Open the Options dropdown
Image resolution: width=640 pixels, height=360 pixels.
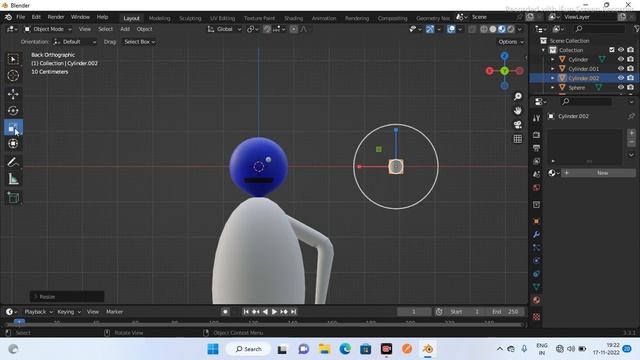(x=511, y=42)
